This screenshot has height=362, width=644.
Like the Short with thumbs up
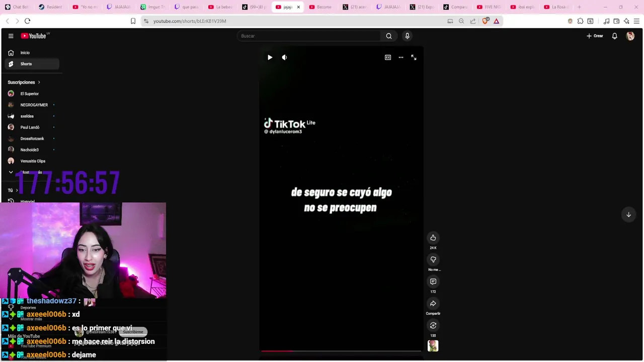click(x=433, y=237)
